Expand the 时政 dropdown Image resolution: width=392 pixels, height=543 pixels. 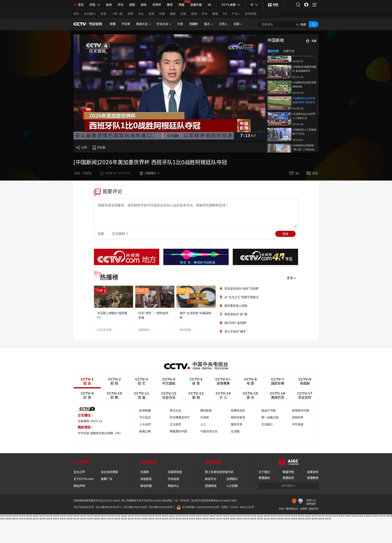(95, 4)
